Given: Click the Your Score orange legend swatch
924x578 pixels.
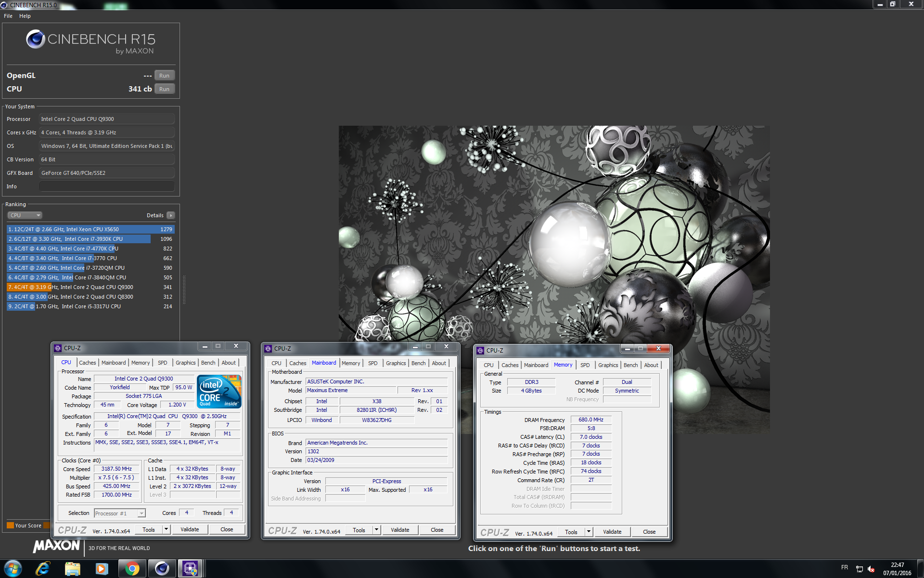Looking at the screenshot, I should [10, 525].
